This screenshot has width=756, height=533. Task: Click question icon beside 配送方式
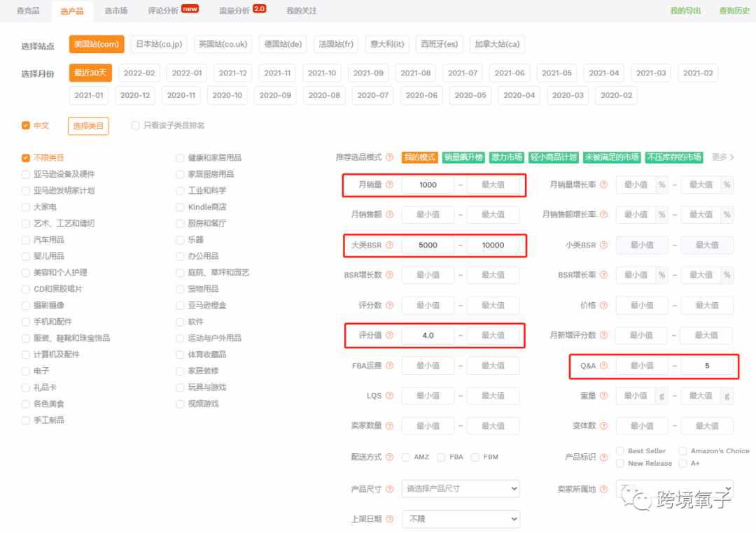(390, 456)
